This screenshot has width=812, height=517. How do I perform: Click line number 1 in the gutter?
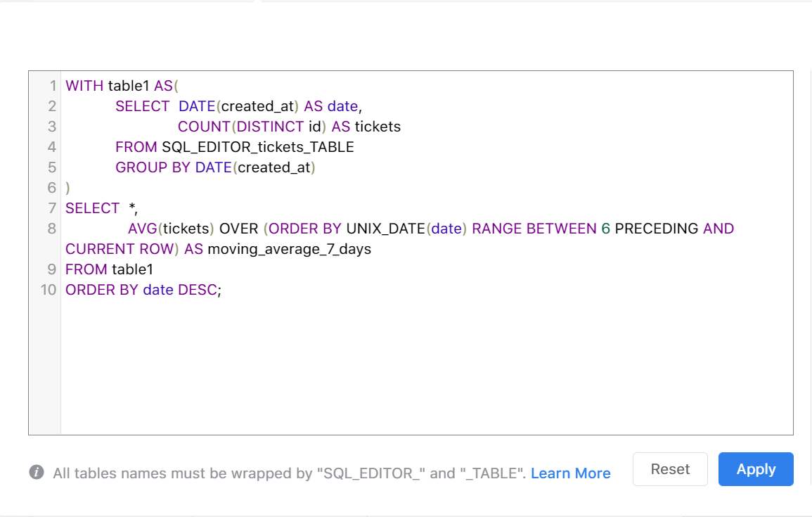pyautogui.click(x=53, y=86)
